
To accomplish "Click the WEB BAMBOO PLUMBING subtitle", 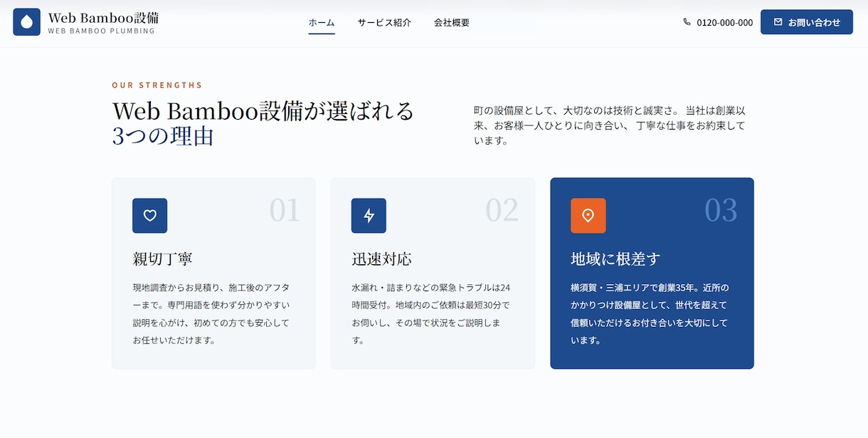I will (x=102, y=31).
